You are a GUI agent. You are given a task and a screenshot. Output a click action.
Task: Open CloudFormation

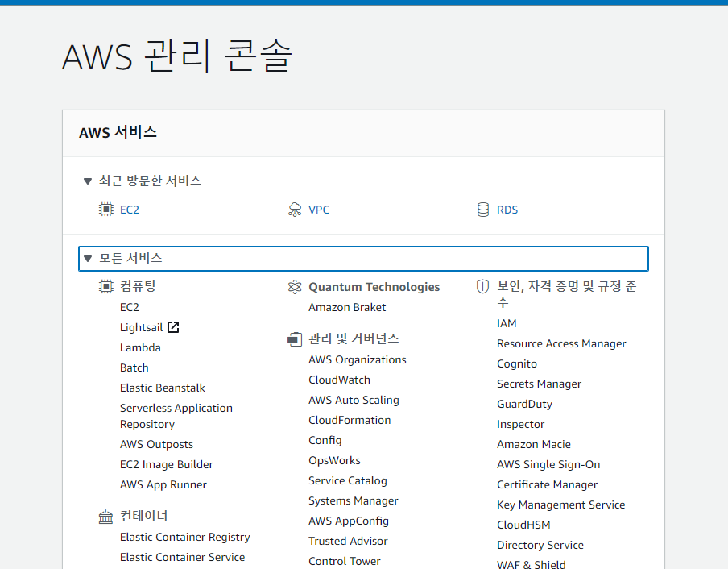click(350, 420)
